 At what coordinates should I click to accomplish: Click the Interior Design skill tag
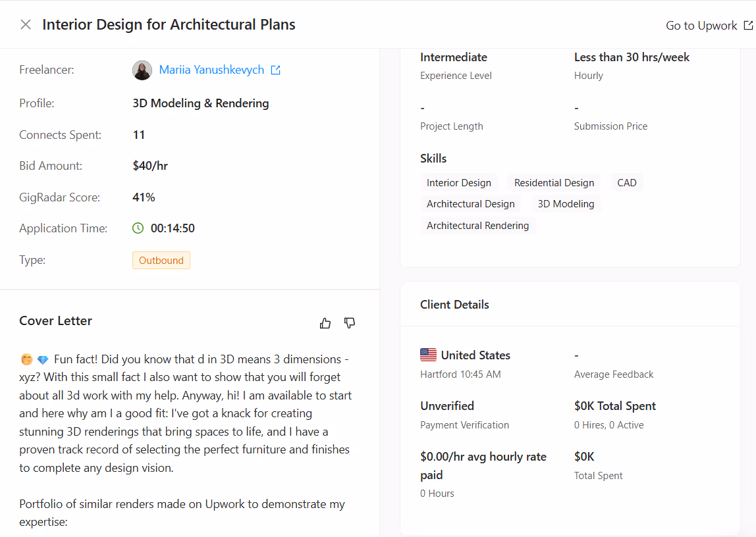458,183
